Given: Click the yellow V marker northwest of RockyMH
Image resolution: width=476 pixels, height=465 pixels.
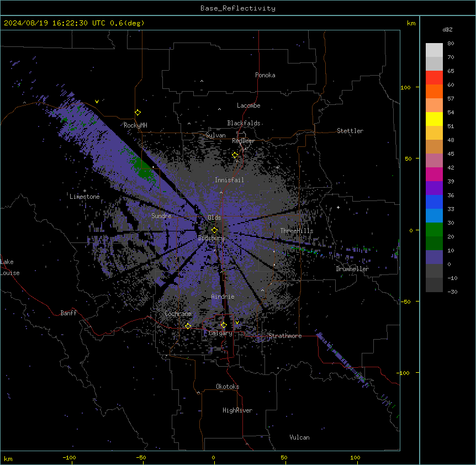Looking at the screenshot, I should pyautogui.click(x=97, y=102).
